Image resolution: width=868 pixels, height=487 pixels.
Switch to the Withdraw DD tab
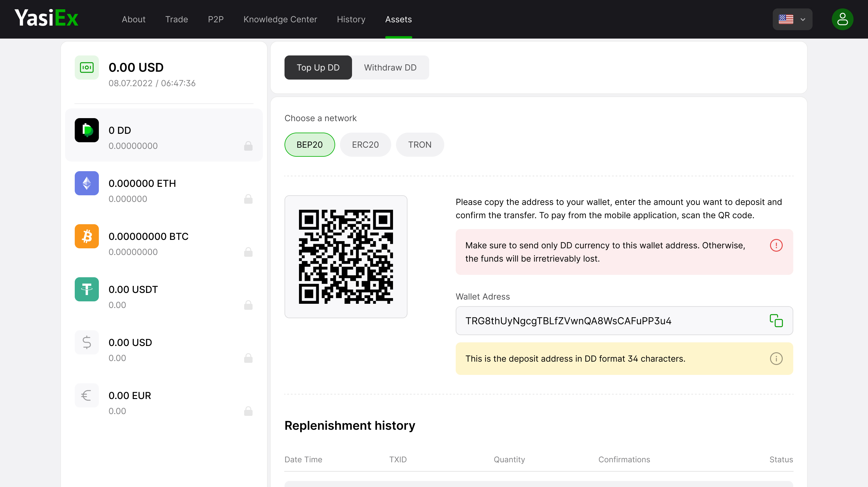point(390,68)
